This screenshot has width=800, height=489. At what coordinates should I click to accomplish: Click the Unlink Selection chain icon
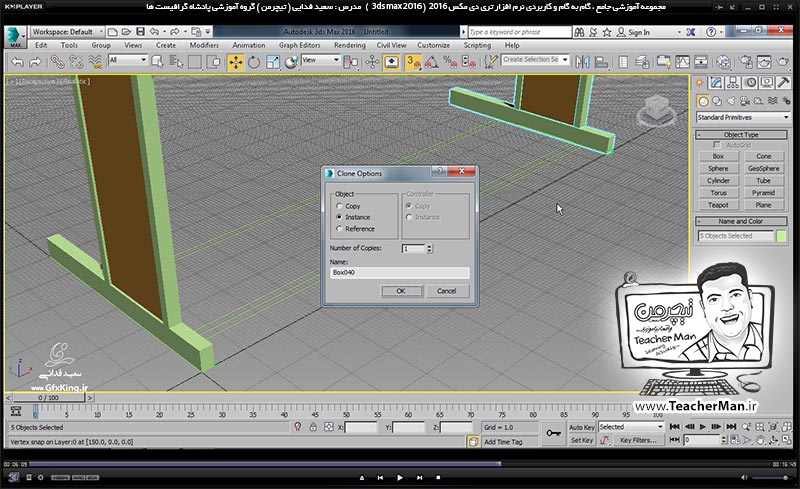76,62
